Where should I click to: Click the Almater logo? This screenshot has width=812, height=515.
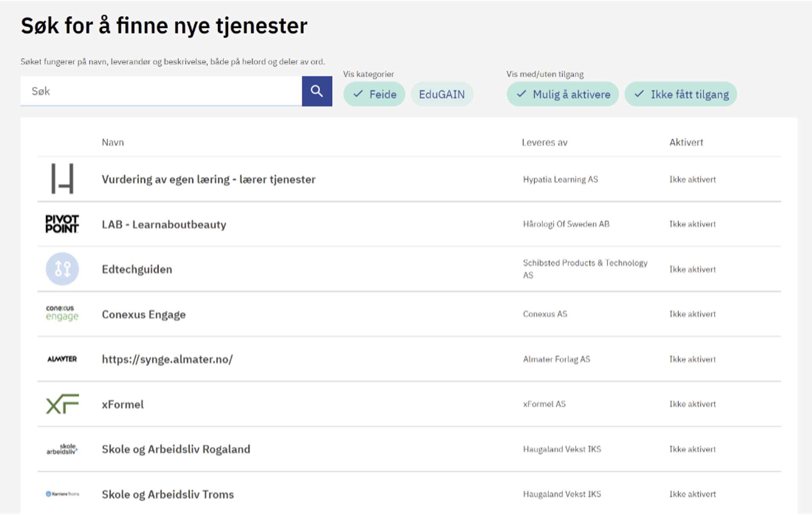(62, 359)
